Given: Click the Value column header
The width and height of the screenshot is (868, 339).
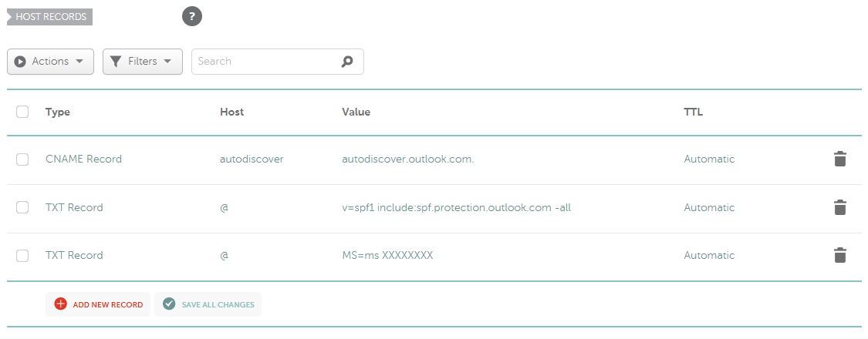Looking at the screenshot, I should (356, 112).
